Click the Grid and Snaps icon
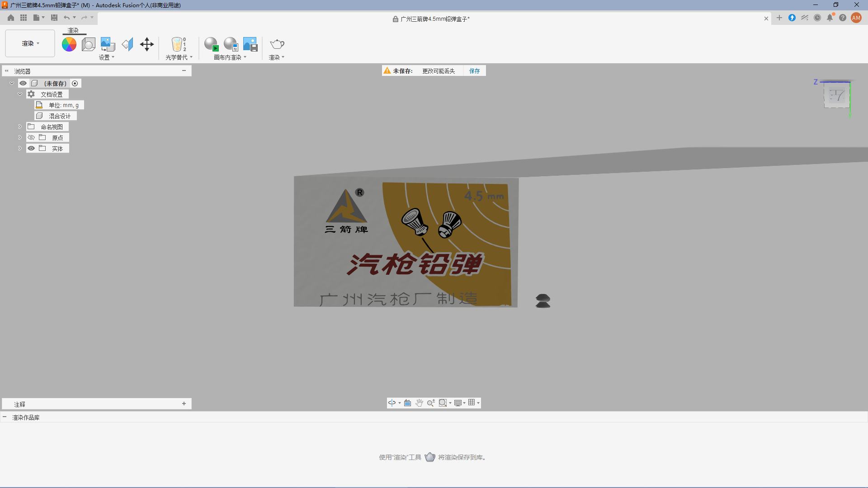The height and width of the screenshot is (488, 868). point(472,403)
